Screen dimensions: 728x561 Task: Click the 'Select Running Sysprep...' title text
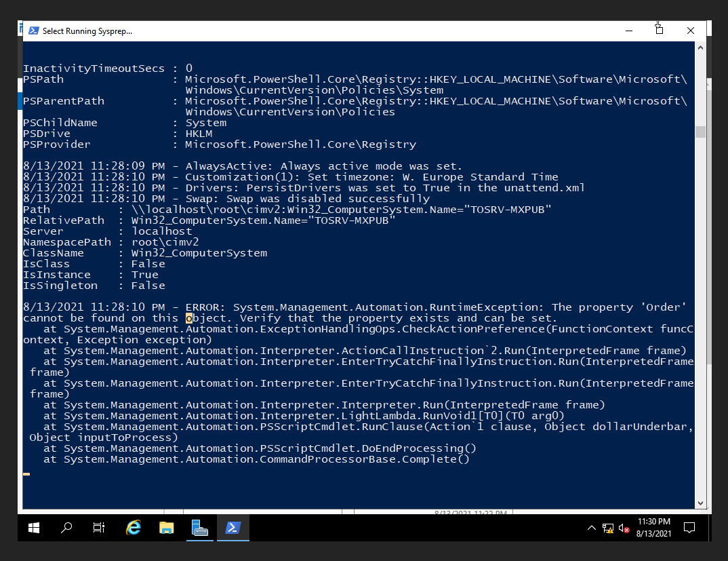(87, 31)
